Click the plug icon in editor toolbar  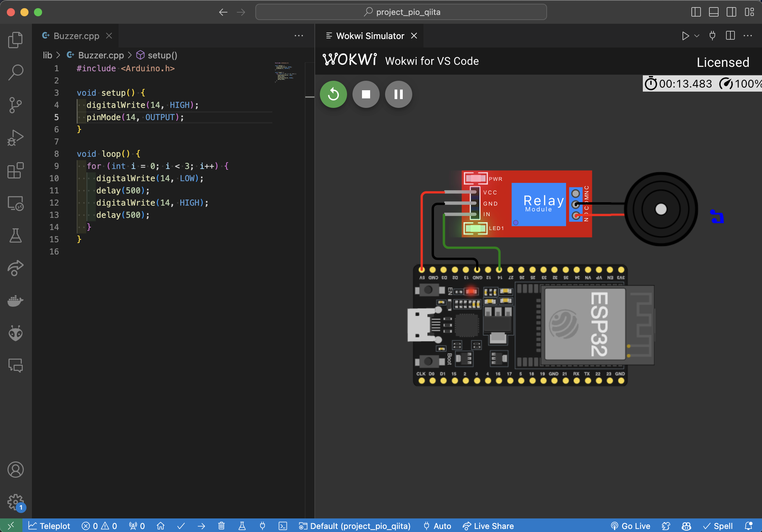coord(712,36)
